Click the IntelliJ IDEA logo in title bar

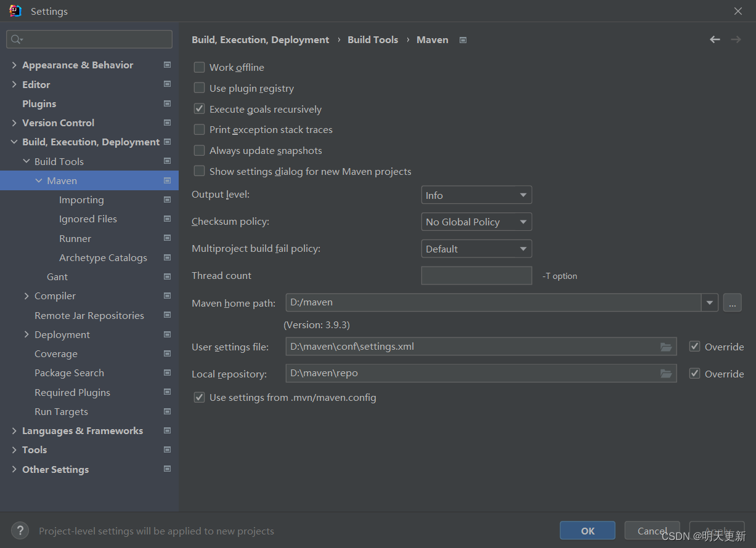point(15,11)
